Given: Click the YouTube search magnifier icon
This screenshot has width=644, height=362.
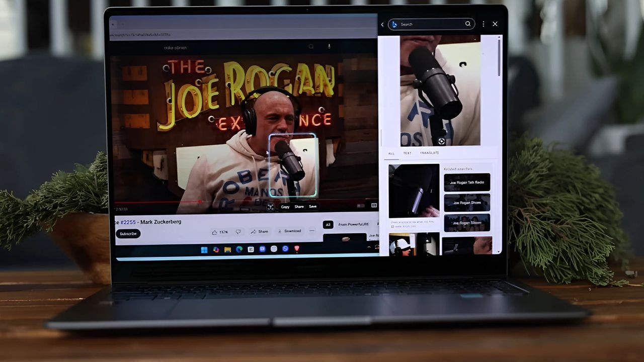Looking at the screenshot, I should click(311, 47).
